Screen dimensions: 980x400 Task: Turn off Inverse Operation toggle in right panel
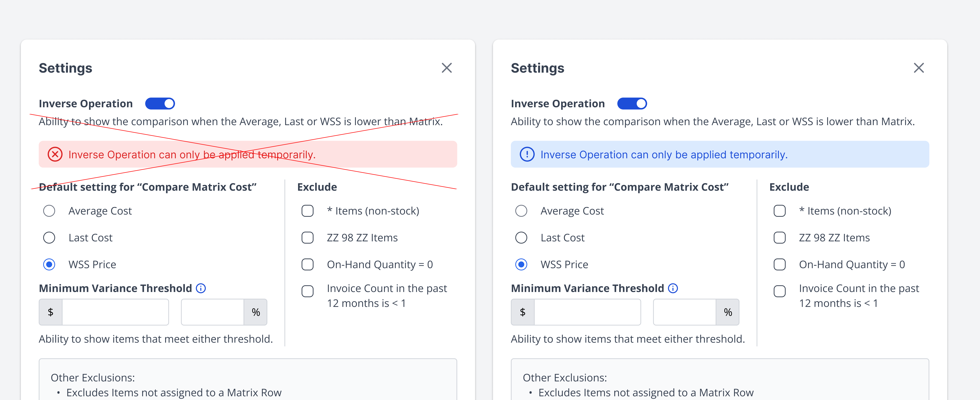(632, 104)
